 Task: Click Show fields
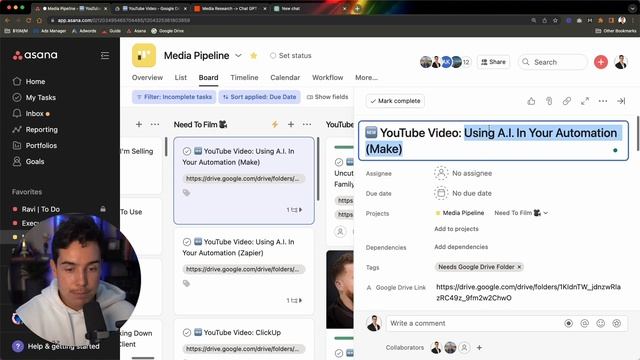tap(327, 97)
